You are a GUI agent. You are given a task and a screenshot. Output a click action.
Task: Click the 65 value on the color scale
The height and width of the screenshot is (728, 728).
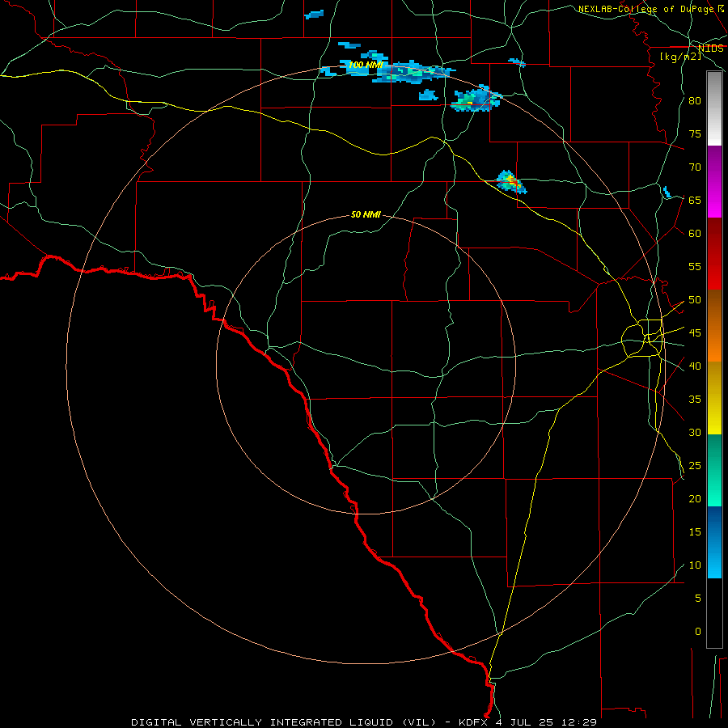point(695,200)
